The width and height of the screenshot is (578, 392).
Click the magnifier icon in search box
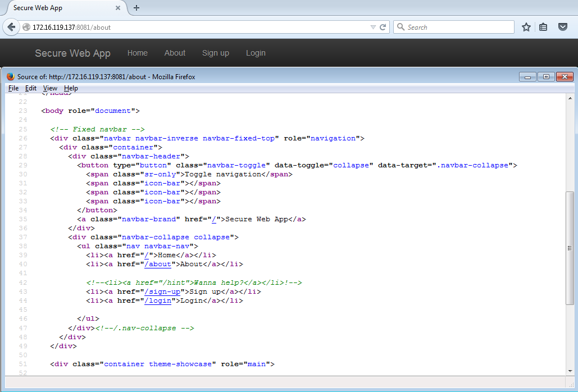click(400, 27)
